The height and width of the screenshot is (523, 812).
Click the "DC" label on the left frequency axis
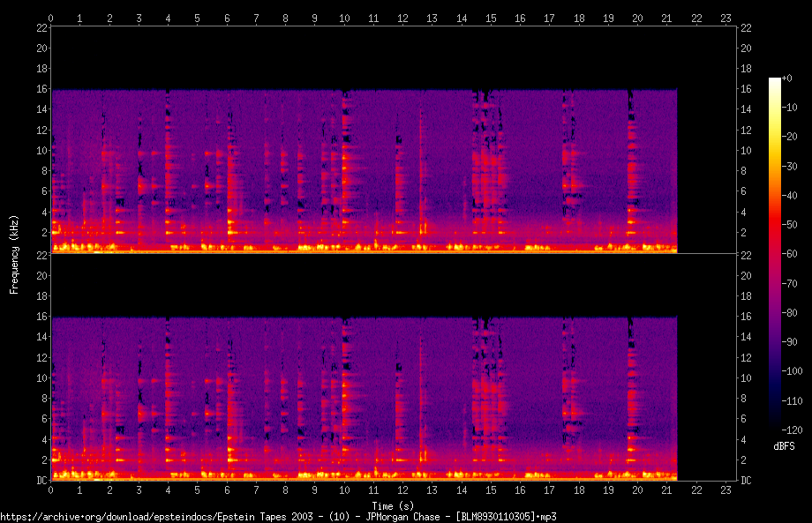pos(41,480)
